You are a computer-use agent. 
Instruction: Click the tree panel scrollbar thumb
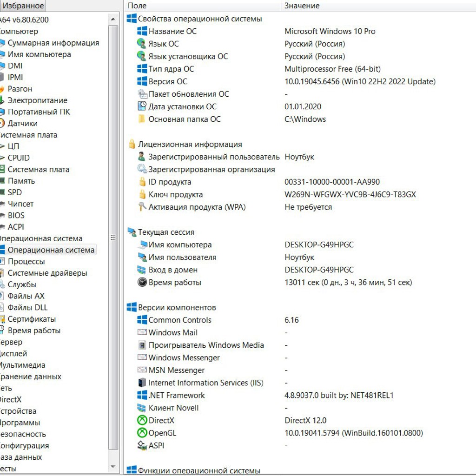click(113, 237)
